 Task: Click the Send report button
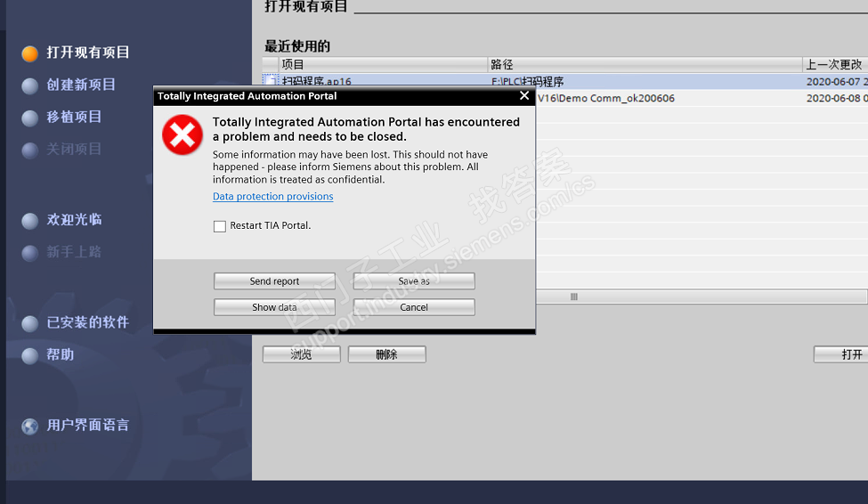(274, 280)
